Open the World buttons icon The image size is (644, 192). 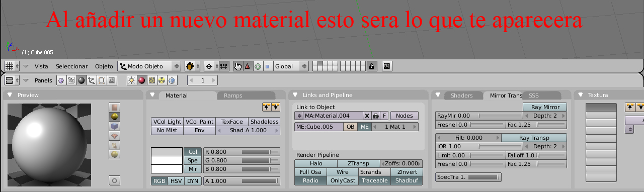click(x=172, y=80)
